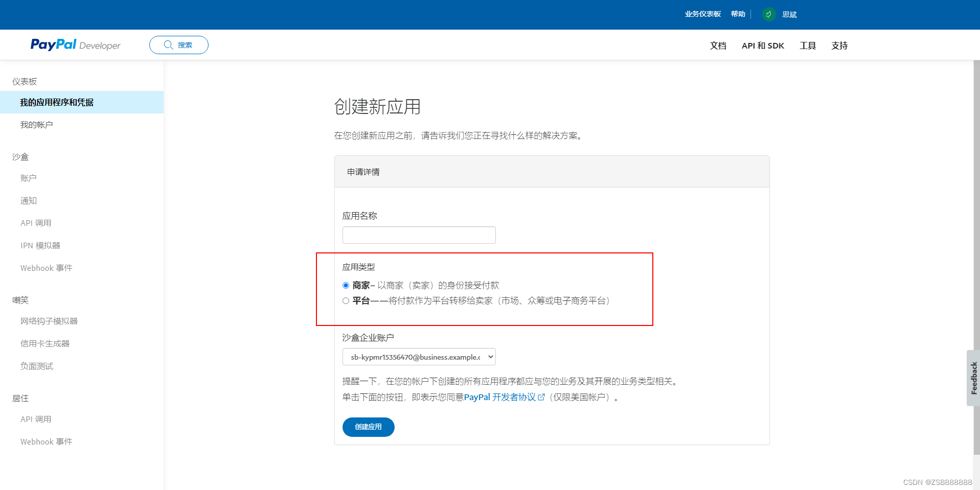This screenshot has width=980, height=490.
Task: Open the 支持 menu
Action: tap(839, 45)
